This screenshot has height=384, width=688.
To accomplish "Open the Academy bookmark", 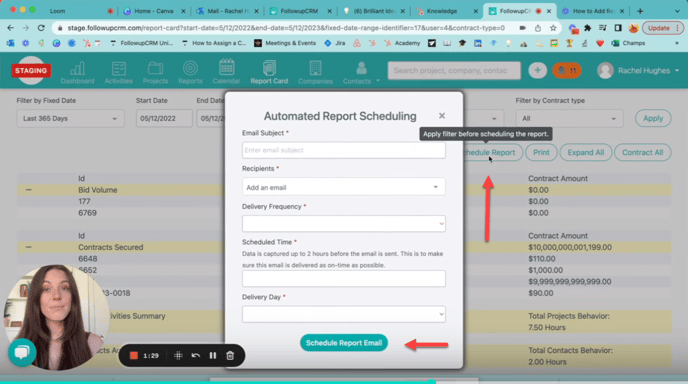I will point(402,43).
